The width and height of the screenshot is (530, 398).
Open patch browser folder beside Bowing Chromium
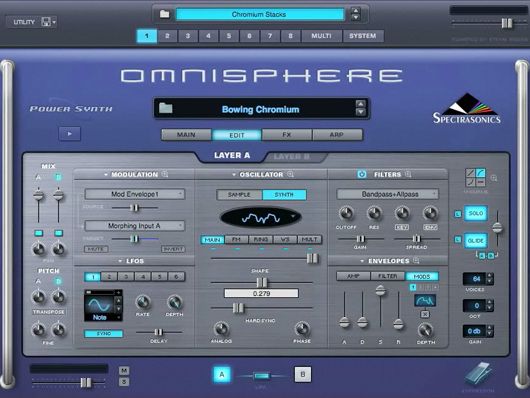pyautogui.click(x=166, y=108)
